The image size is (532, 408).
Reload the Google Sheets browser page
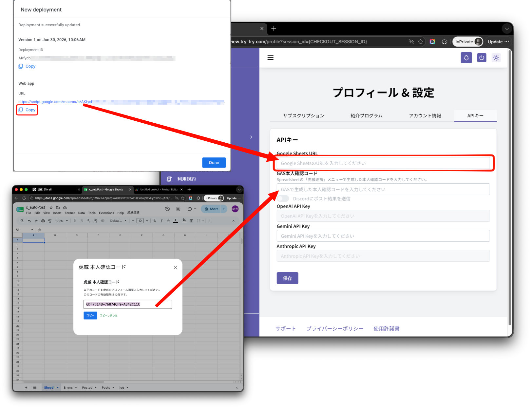[24, 198]
